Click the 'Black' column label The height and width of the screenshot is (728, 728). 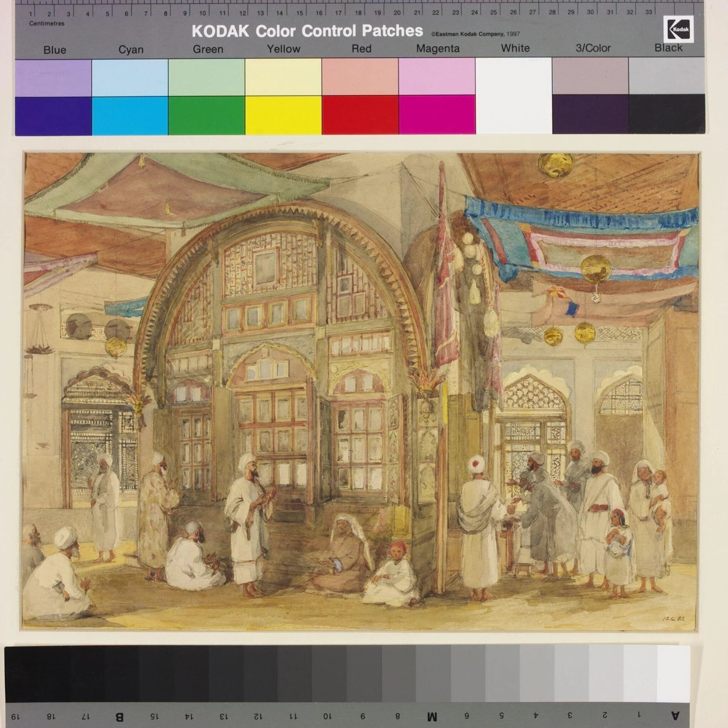[x=669, y=48]
